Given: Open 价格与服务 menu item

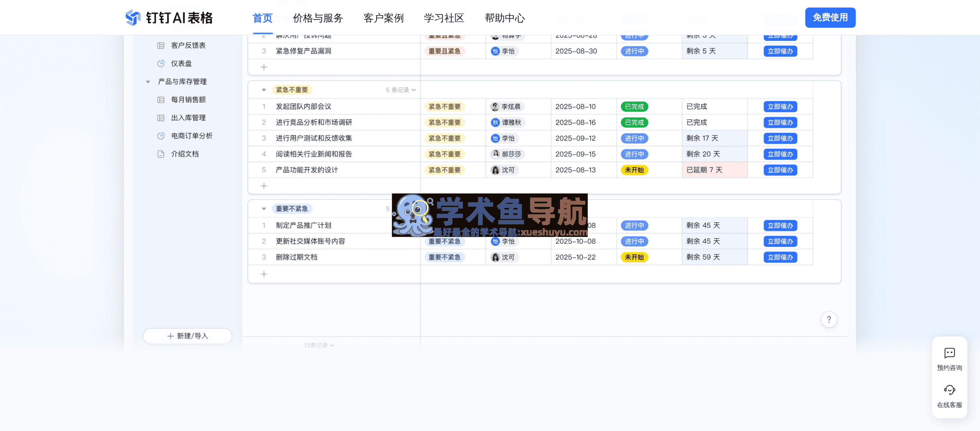Looking at the screenshot, I should click(318, 18).
